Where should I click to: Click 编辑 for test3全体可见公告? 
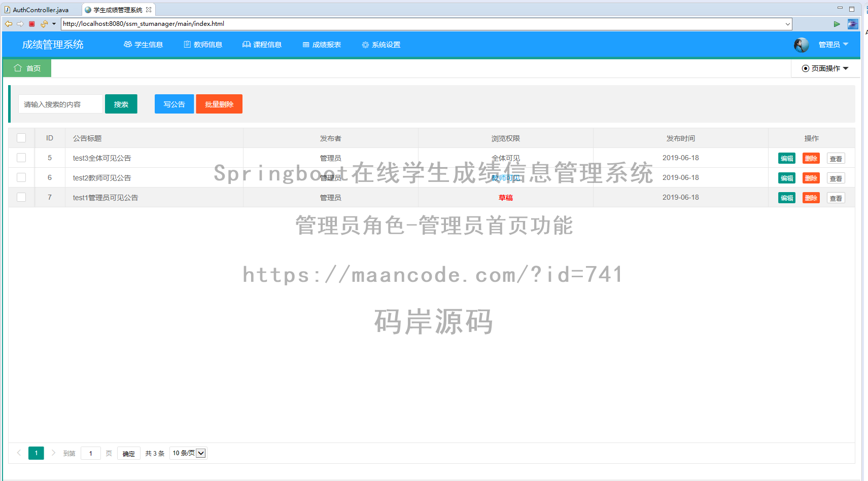(787, 159)
